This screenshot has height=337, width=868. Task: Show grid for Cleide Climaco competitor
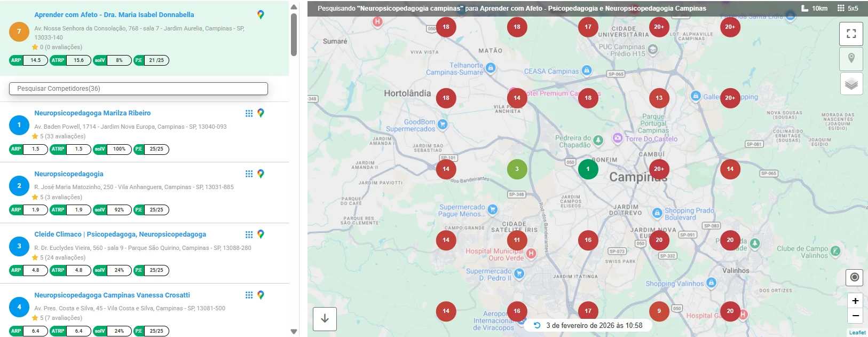[x=249, y=234]
